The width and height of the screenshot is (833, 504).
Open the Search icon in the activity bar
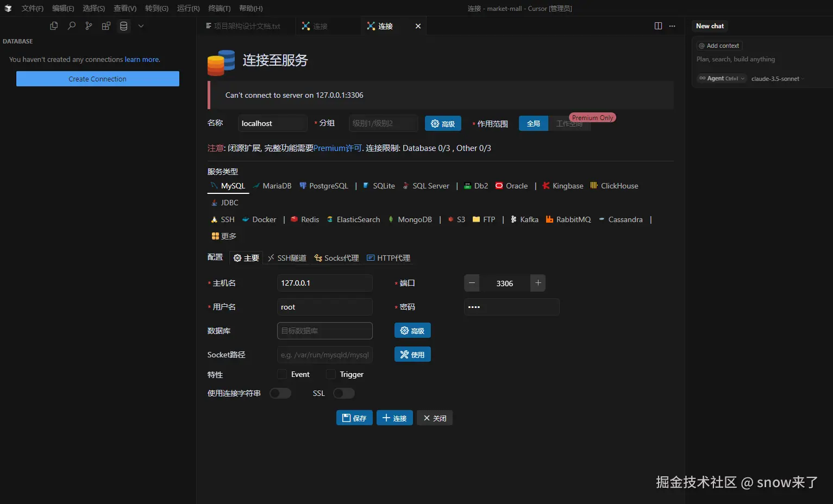point(71,26)
